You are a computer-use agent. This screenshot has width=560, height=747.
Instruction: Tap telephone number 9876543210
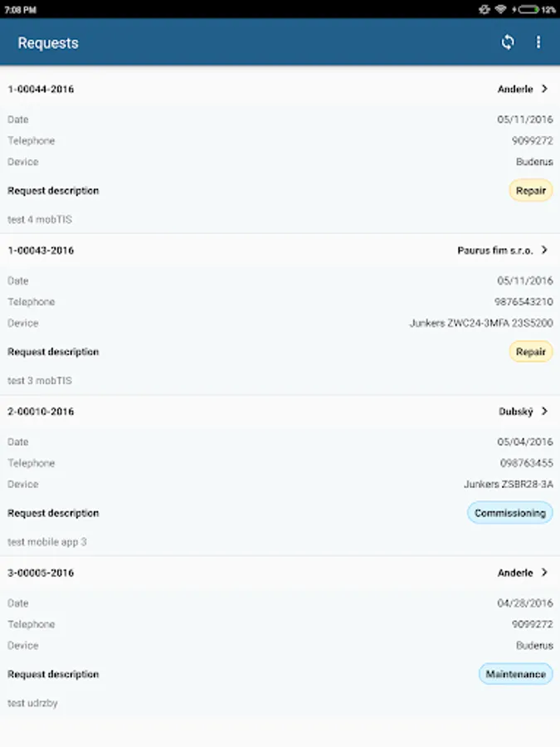(x=523, y=302)
